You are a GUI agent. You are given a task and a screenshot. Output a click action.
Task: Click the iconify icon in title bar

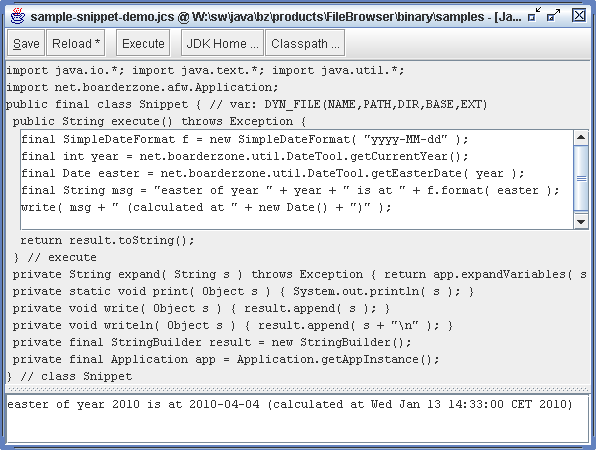click(534, 15)
